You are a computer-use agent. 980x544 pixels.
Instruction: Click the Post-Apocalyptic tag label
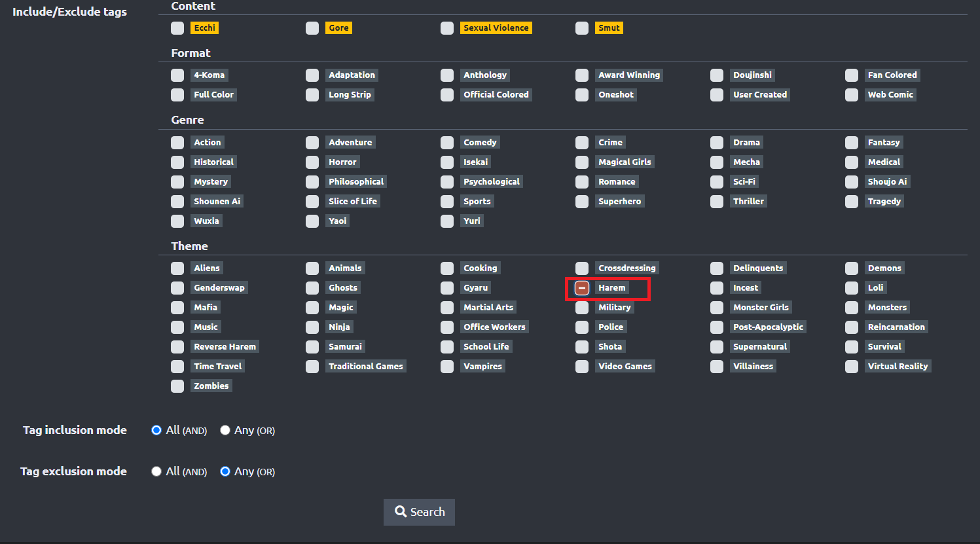tap(768, 327)
